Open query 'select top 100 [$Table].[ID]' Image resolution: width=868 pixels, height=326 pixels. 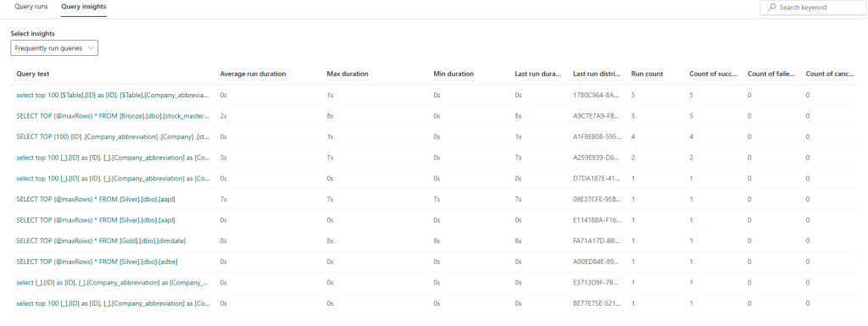pyautogui.click(x=113, y=95)
